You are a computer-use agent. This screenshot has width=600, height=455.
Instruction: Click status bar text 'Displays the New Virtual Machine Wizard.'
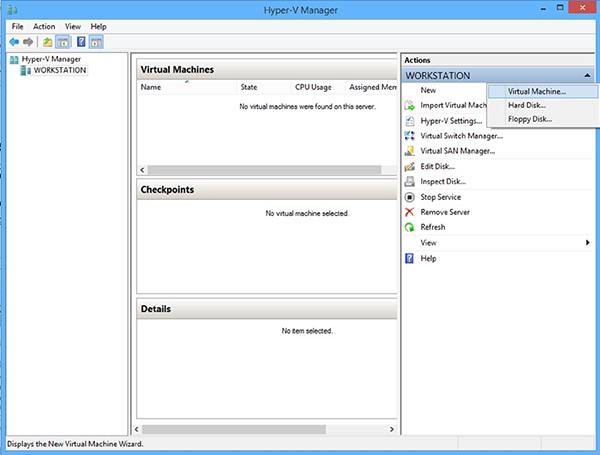[x=75, y=444]
